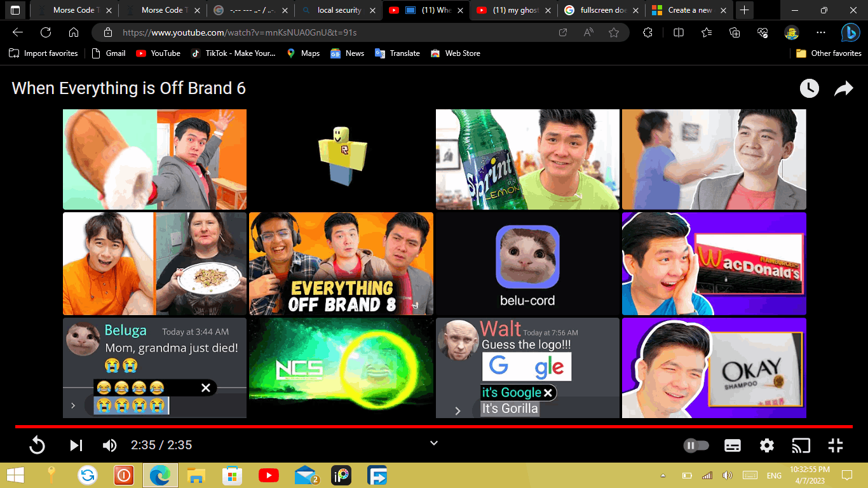The height and width of the screenshot is (488, 868).
Task: Open the browser Settings and more menu
Action: (821, 32)
